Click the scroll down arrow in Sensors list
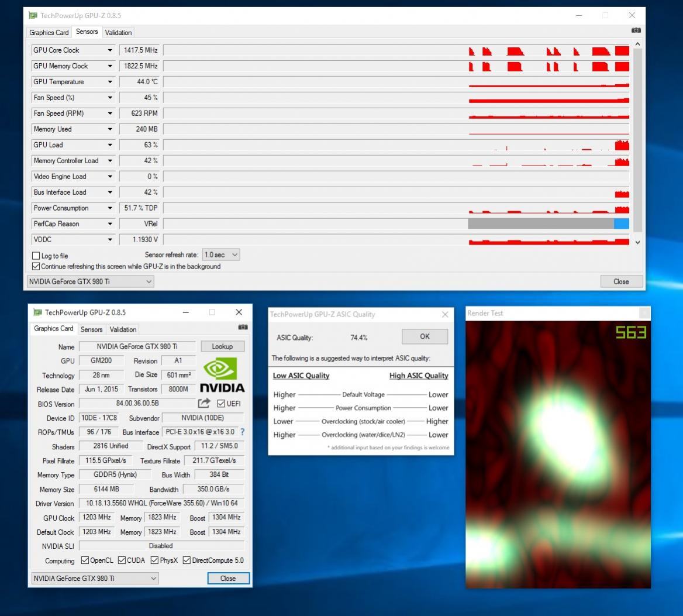Viewport: 683px width, 616px height. point(638,242)
